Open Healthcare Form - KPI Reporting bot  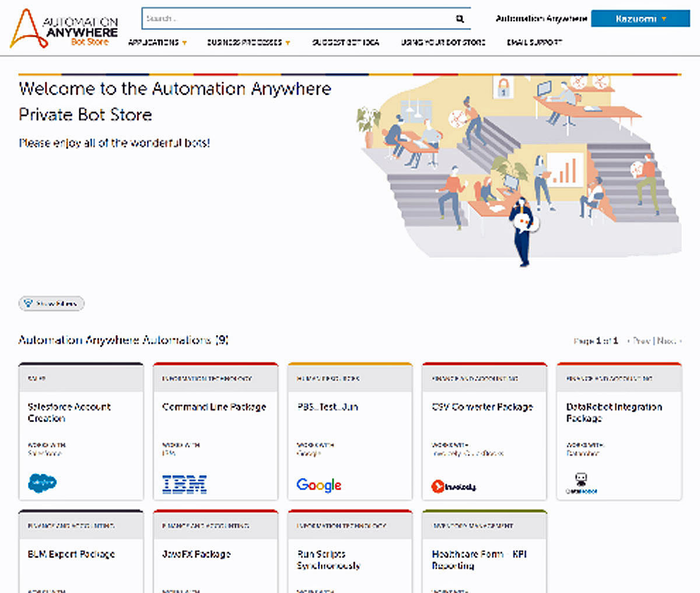pyautogui.click(x=479, y=559)
